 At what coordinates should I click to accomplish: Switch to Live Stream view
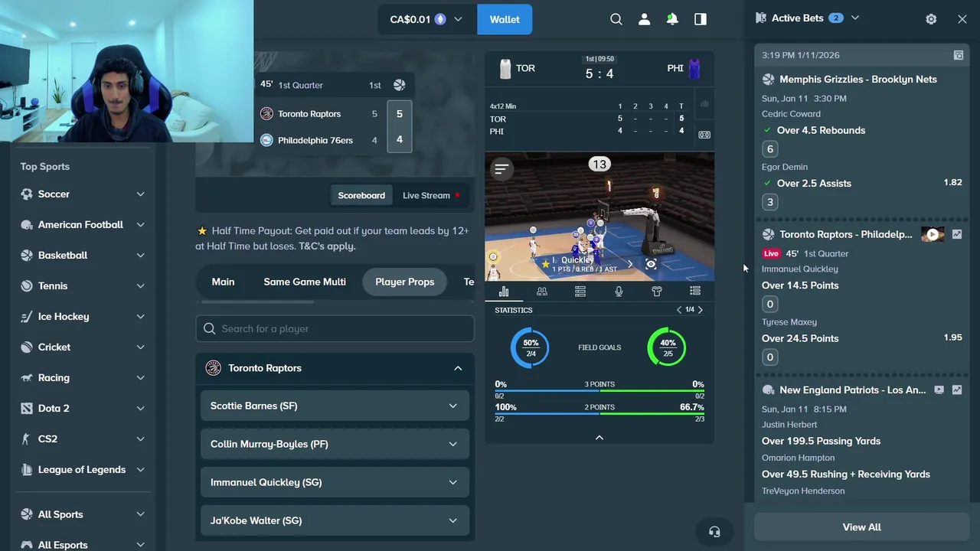pyautogui.click(x=431, y=195)
